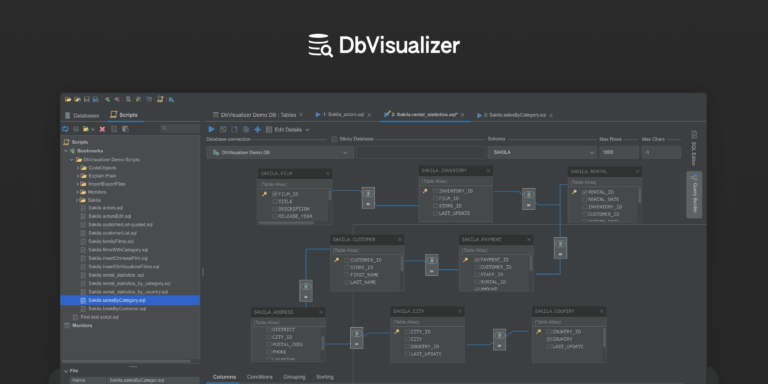Check TITLE column in SAKILA.FILM table
This screenshot has width=768, height=384.
275,201
